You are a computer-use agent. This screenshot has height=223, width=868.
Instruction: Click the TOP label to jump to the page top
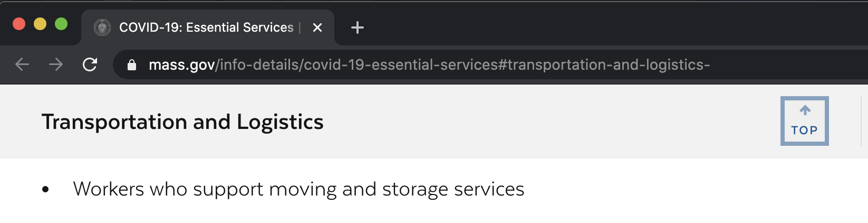805,130
